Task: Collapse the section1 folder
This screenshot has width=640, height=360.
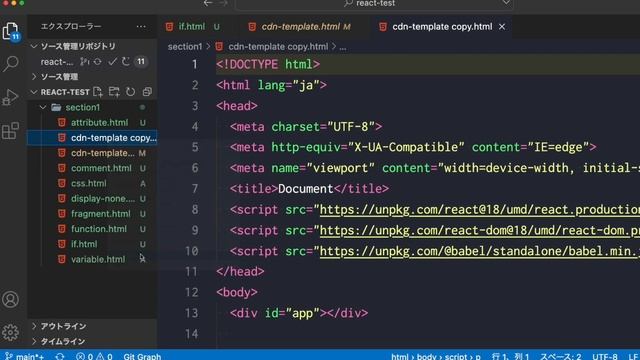Action: pyautogui.click(x=43, y=107)
